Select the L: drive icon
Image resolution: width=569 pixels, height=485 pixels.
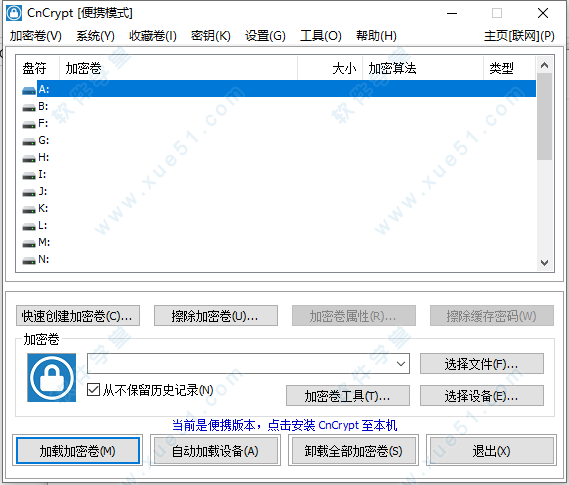(x=29, y=226)
